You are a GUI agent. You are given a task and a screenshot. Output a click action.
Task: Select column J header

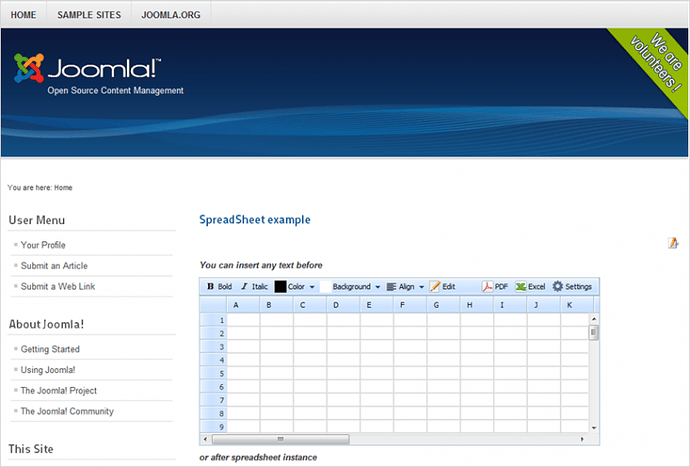click(543, 305)
